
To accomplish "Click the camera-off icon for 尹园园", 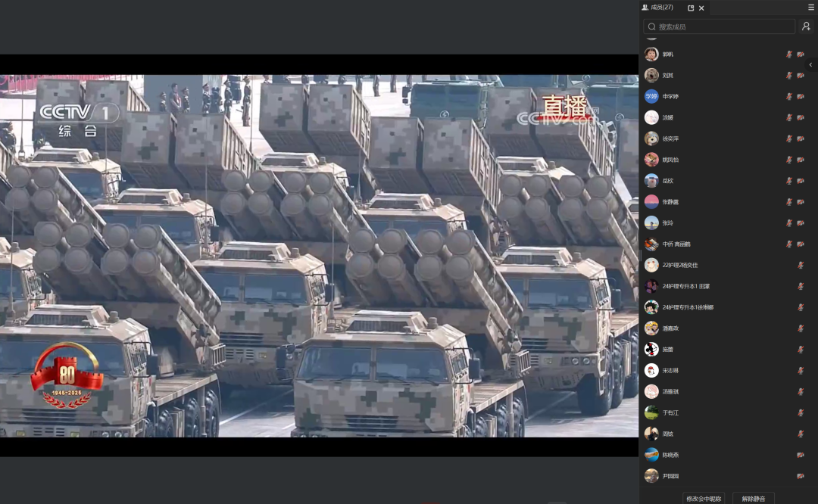I will [x=801, y=476].
